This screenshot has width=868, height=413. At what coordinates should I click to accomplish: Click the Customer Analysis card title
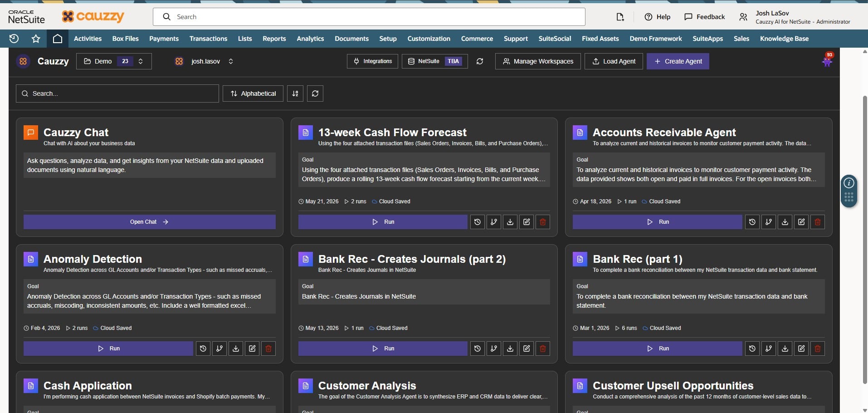[x=367, y=386]
